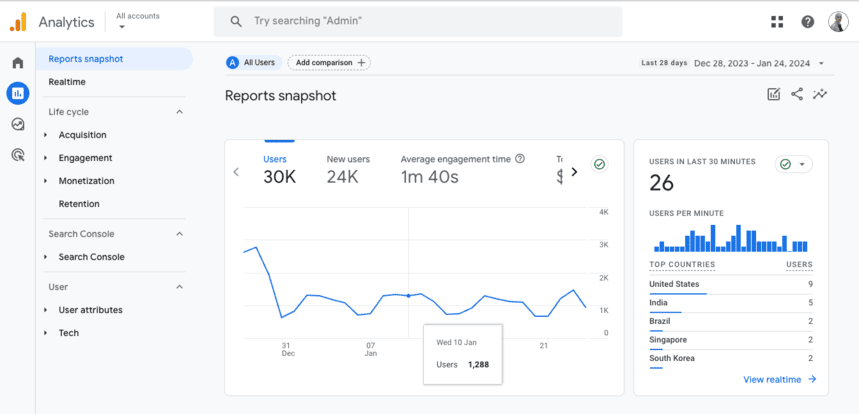
Task: Click the Singapore country row
Action: point(731,340)
